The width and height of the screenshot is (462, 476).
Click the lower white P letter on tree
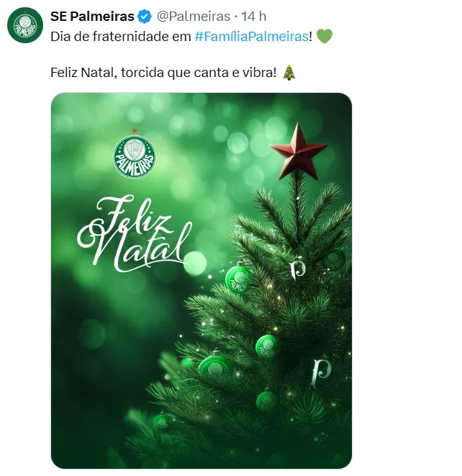[x=320, y=371]
